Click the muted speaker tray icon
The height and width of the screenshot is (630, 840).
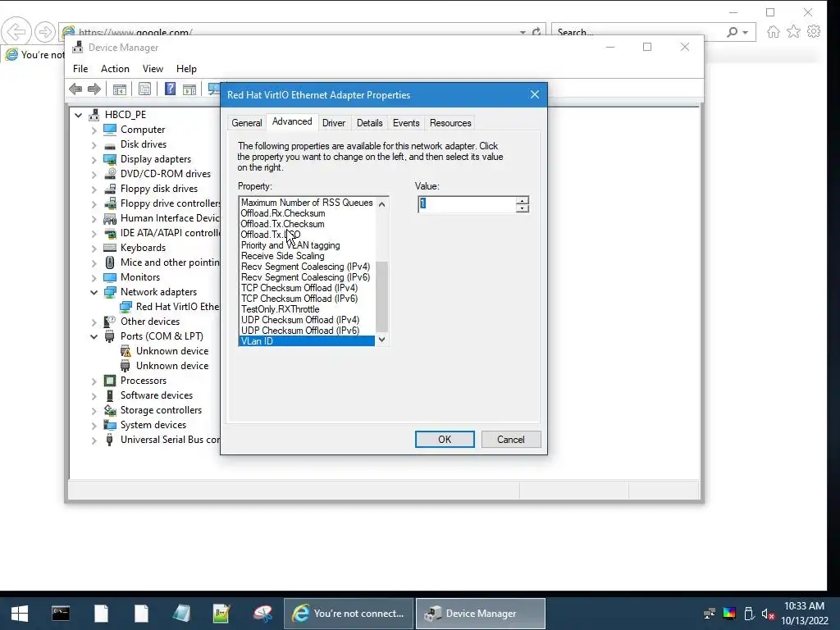point(768,614)
